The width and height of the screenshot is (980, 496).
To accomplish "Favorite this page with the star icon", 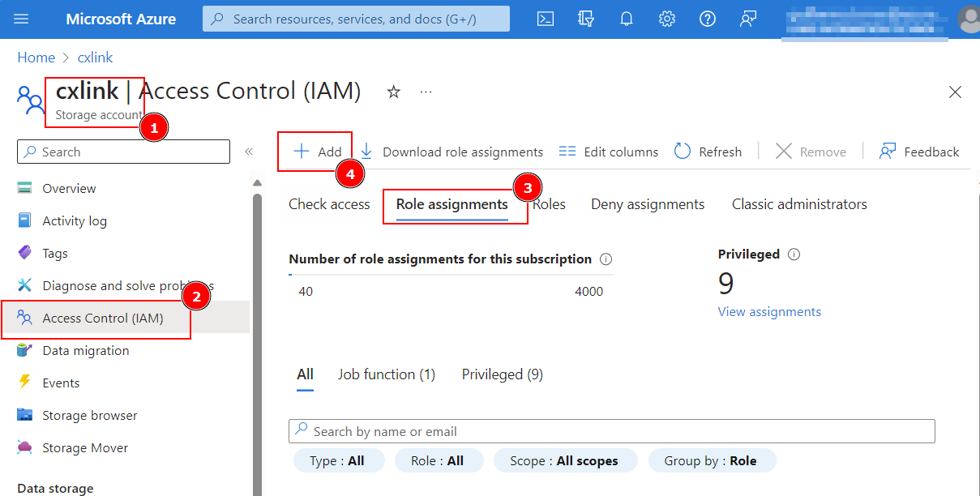I will [x=394, y=92].
